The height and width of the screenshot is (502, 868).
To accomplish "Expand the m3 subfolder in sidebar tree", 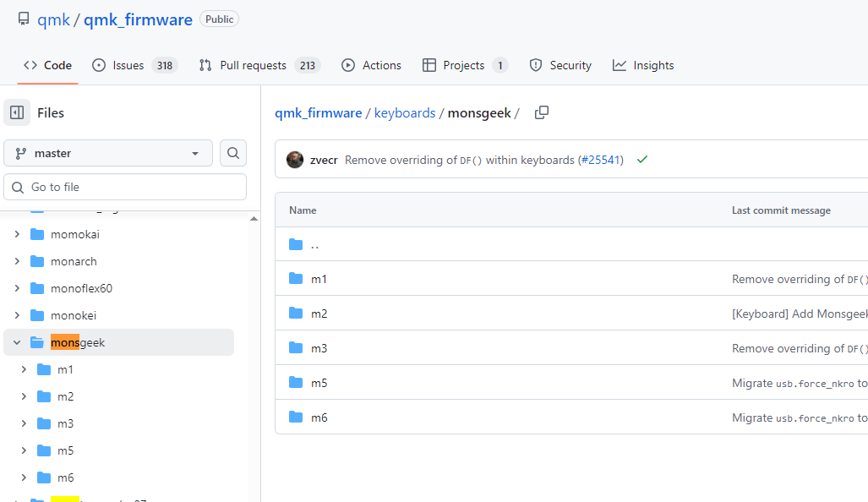I will (x=24, y=423).
